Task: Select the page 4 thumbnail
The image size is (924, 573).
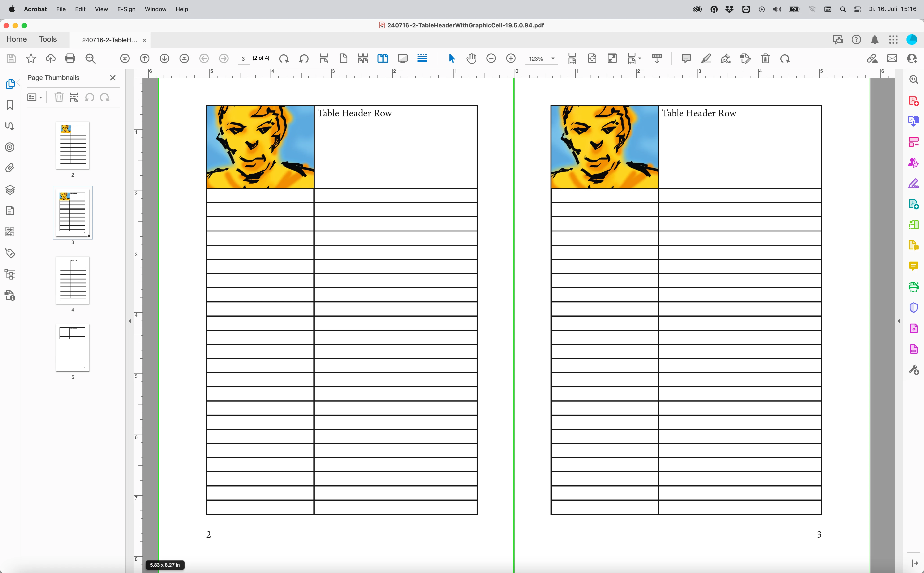Action: pos(73,280)
